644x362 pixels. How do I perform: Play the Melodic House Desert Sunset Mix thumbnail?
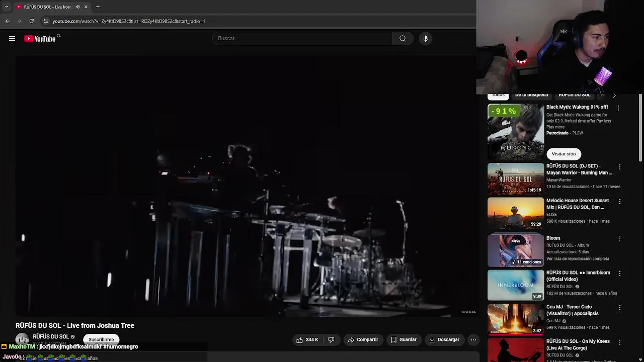516,213
